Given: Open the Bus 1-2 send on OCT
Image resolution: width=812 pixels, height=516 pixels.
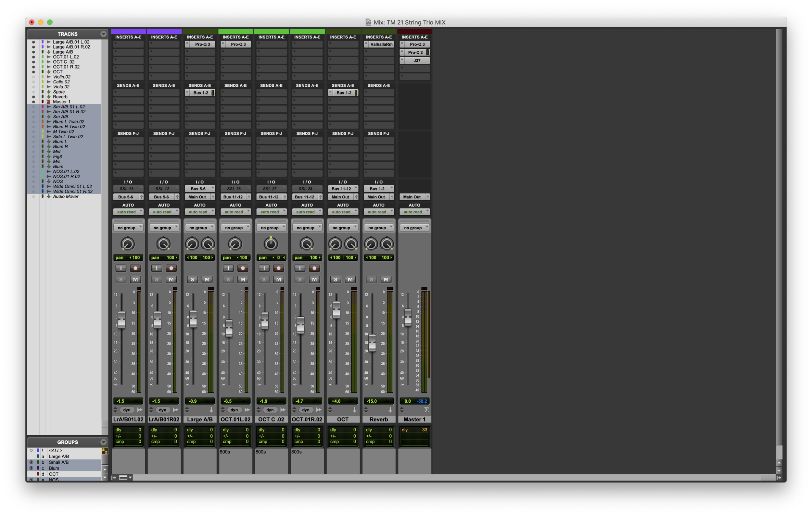Looking at the screenshot, I should (x=343, y=93).
